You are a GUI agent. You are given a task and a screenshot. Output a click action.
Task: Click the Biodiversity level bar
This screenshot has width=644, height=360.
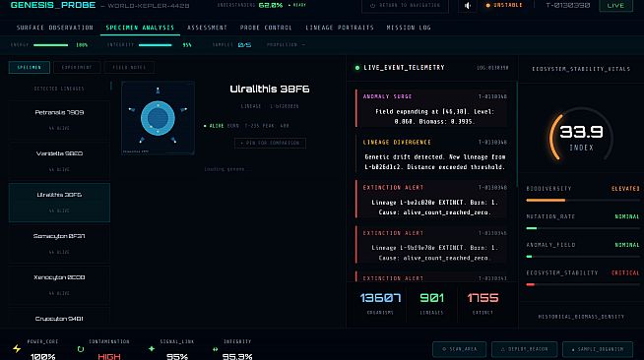[x=583, y=200]
